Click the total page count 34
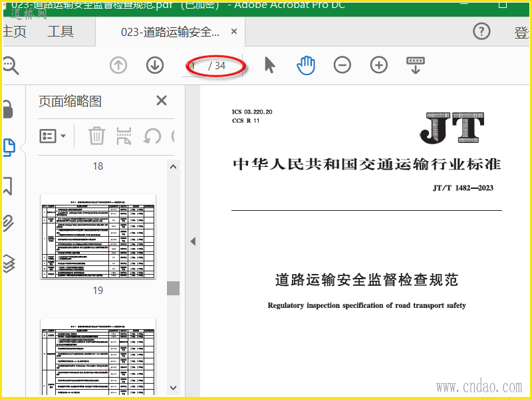The image size is (532, 399). 220,65
